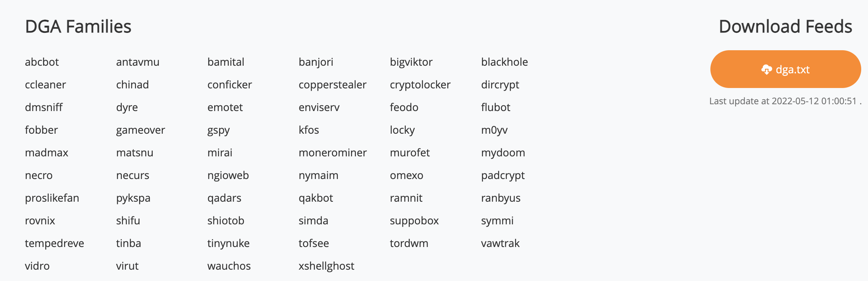Click the monerominer family entry
Screen dimensions: 868x281
(332, 153)
